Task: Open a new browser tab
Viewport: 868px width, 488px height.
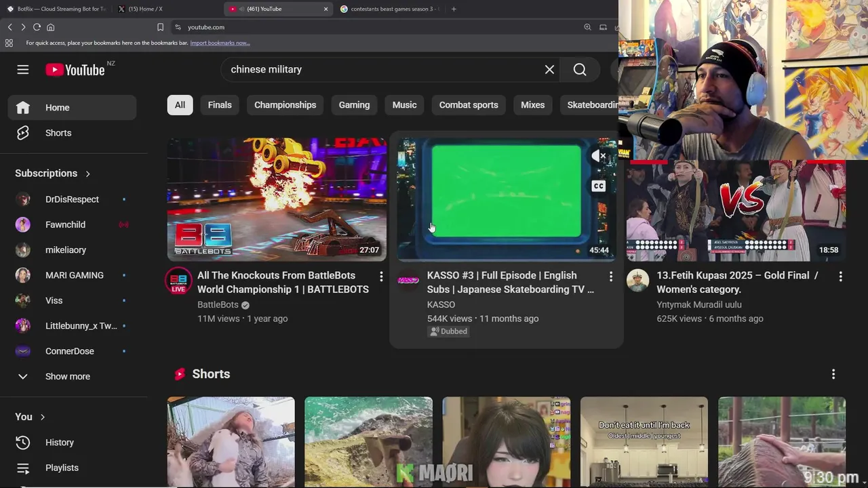Action: [x=454, y=9]
